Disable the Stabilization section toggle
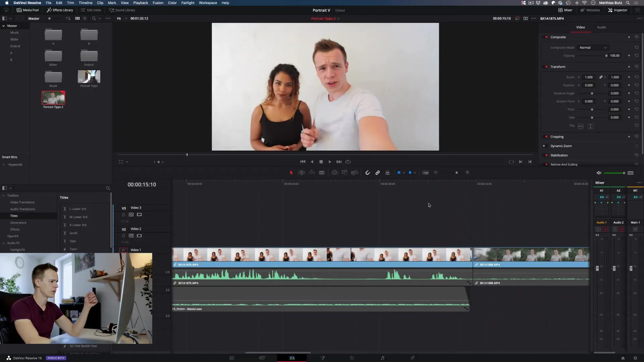Screen dimensions: 644x362 pyautogui.click(x=546, y=155)
